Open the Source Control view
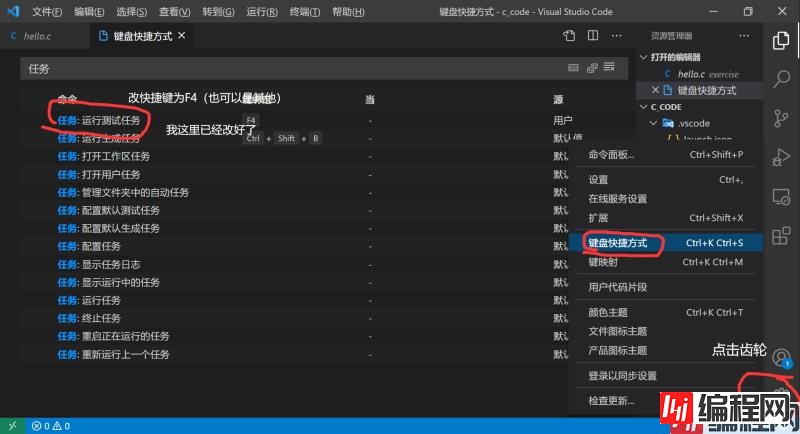 tap(782, 118)
